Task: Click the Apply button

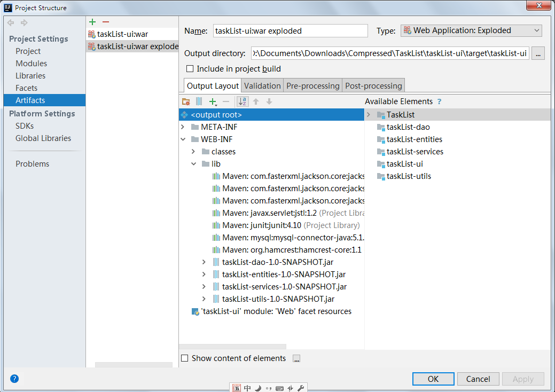Action: [523, 379]
